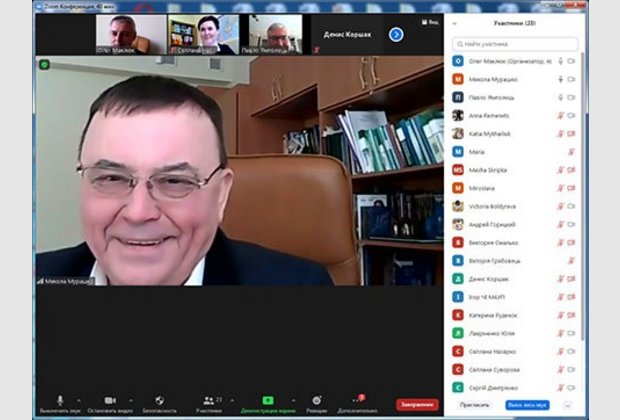Click the Участники people icon in toolbar

pos(208,401)
